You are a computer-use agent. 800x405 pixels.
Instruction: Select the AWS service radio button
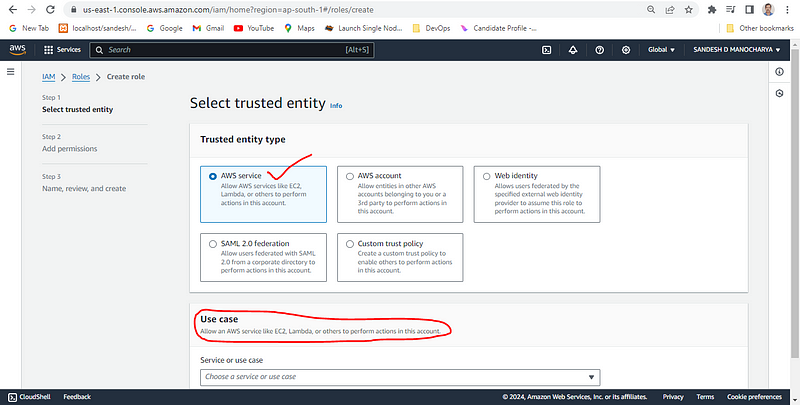213,176
